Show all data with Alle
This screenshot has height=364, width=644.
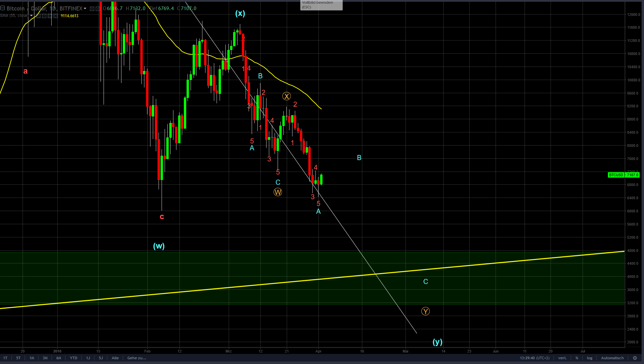[115, 358]
